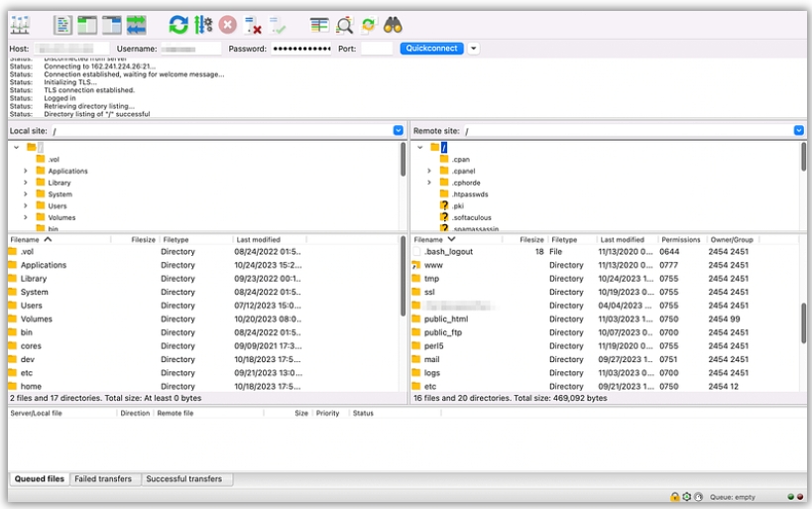Expand the .cpanel remote folder

[429, 171]
